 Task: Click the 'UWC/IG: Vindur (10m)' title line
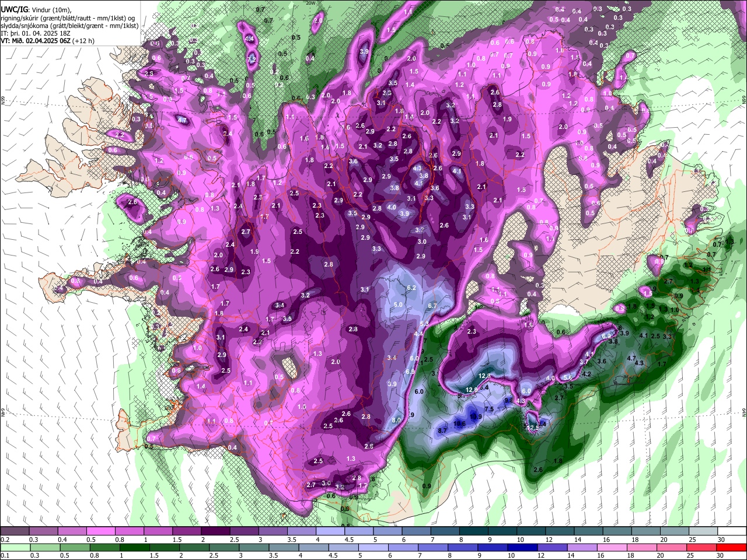(x=36, y=10)
